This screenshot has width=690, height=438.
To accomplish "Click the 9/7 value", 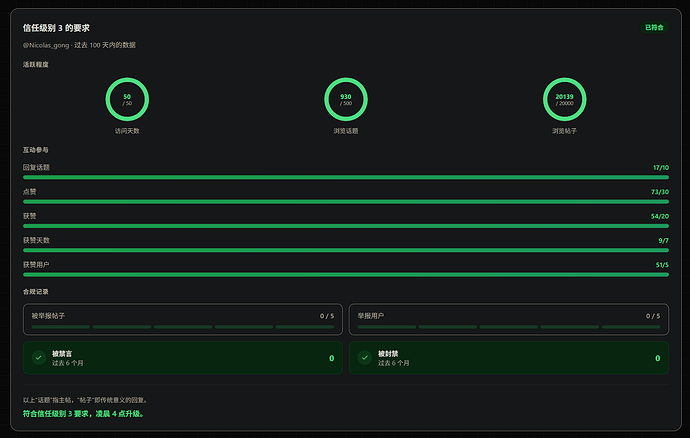I will [664, 240].
